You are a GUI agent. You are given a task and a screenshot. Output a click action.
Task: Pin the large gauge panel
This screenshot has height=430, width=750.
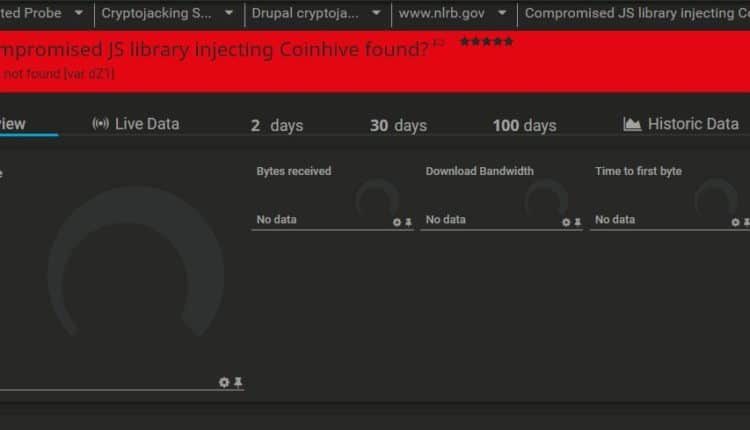click(x=238, y=382)
